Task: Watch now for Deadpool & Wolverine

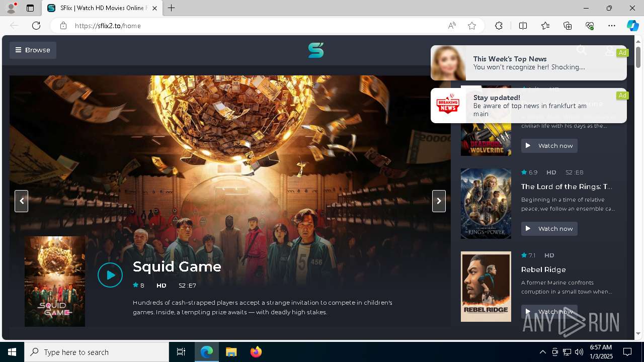Action: [549, 146]
